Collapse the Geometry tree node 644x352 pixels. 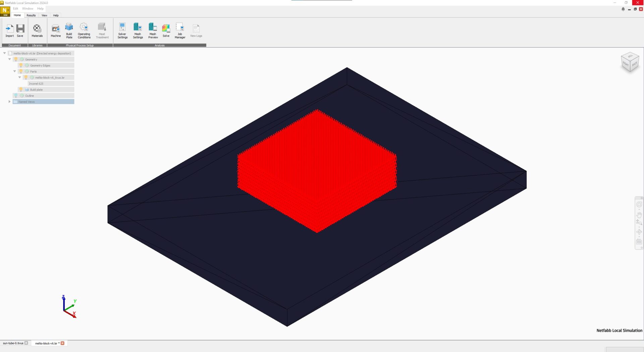click(x=9, y=59)
